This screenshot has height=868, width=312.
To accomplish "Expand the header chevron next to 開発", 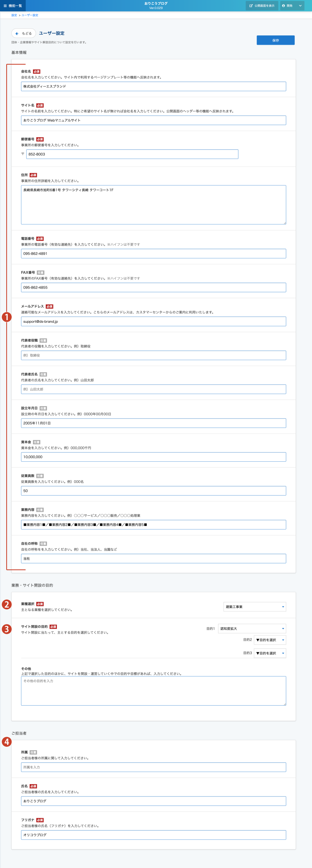I will [300, 6].
